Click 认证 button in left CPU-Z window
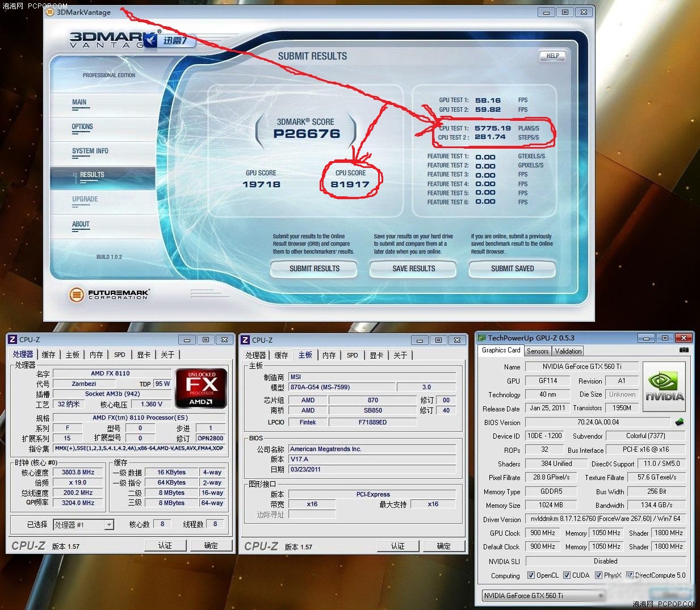This screenshot has width=700, height=610. click(165, 545)
